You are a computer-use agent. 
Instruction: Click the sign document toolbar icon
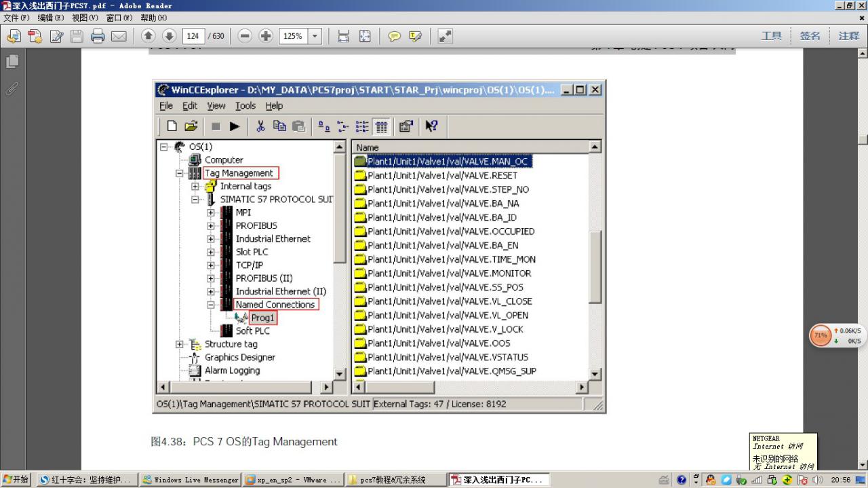pos(57,36)
